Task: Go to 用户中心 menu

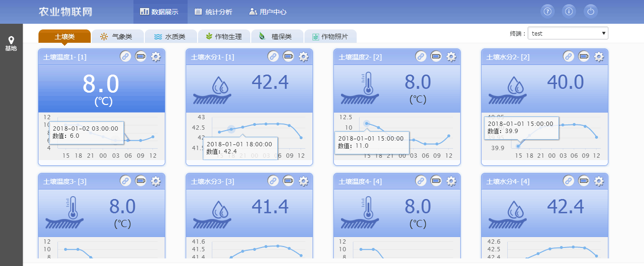Action: 268,12
